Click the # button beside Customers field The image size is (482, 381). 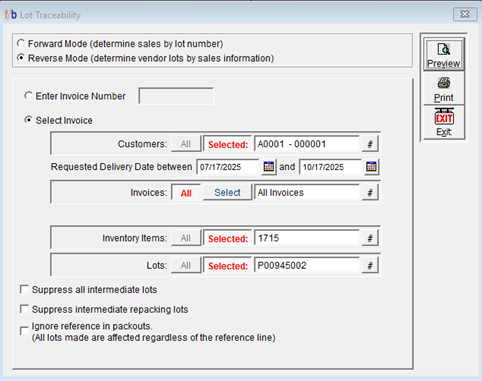pyautogui.click(x=370, y=144)
